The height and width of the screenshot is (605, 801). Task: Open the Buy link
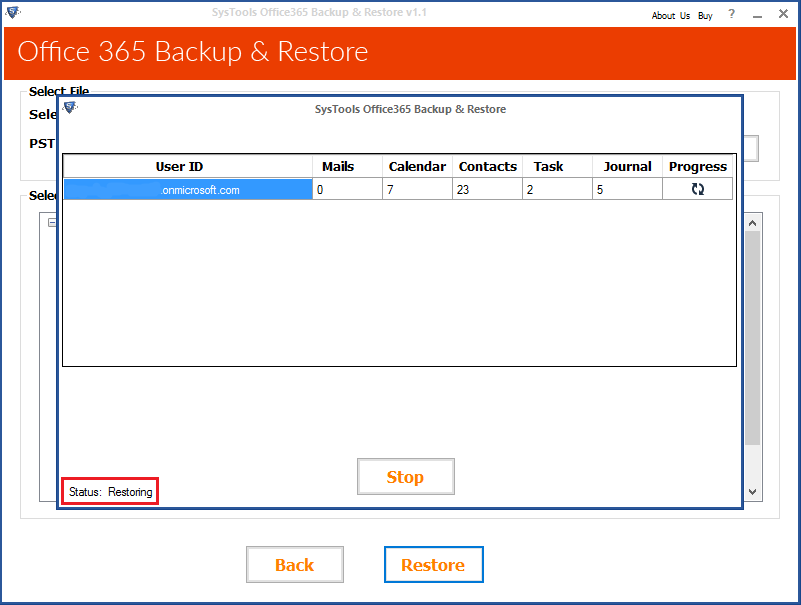pos(705,16)
